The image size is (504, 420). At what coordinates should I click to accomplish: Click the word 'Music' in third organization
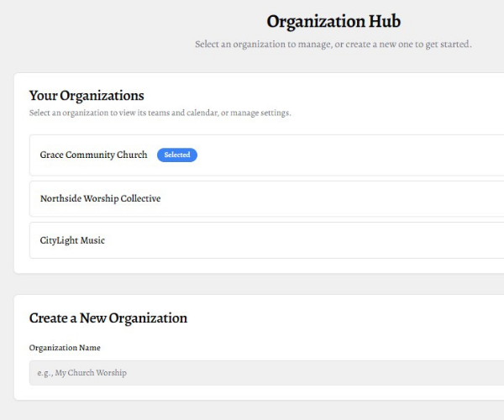pos(92,241)
